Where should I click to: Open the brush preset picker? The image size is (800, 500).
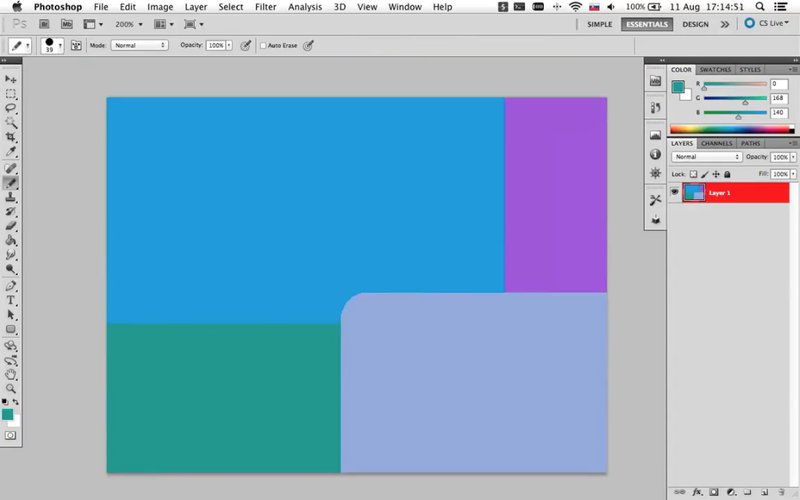pos(52,45)
